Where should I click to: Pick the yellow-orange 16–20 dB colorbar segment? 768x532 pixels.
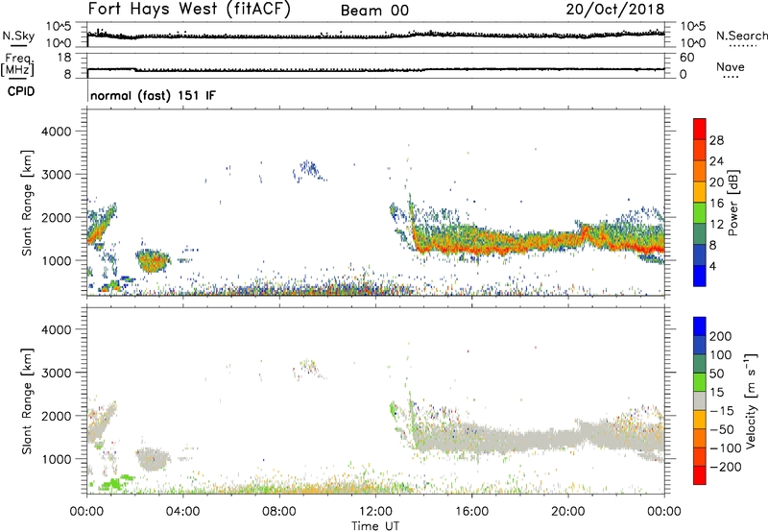point(700,192)
